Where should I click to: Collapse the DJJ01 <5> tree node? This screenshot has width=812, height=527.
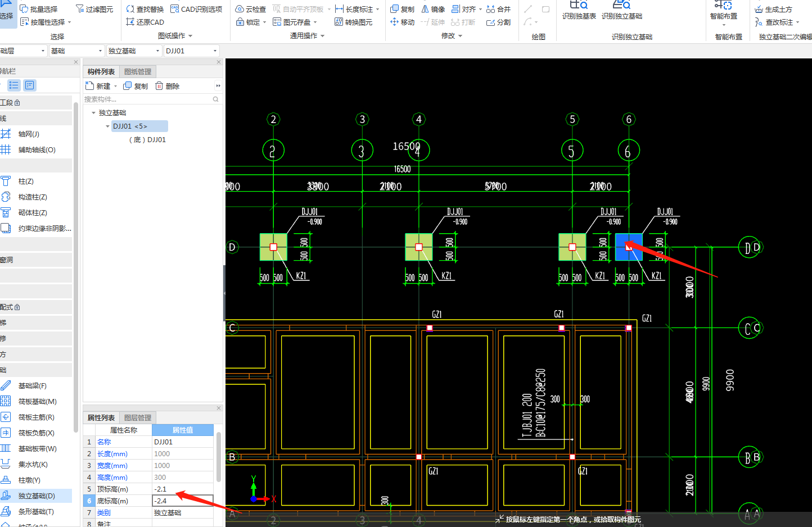coord(107,126)
